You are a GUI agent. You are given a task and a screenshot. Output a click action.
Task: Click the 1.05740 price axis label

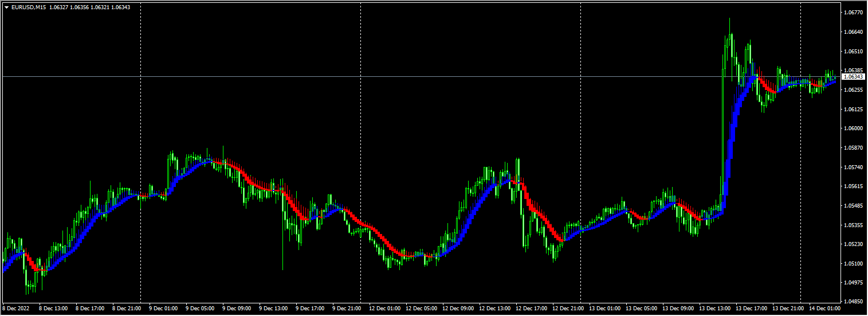pyautogui.click(x=854, y=167)
